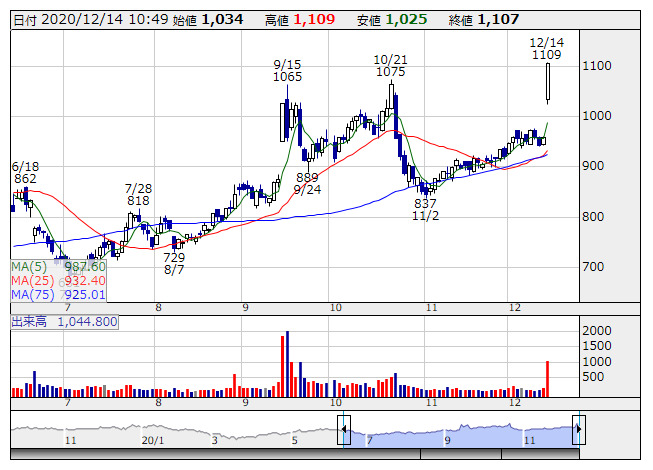Click the 1500 volume axis label
This screenshot has width=653, height=470.
tap(597, 346)
